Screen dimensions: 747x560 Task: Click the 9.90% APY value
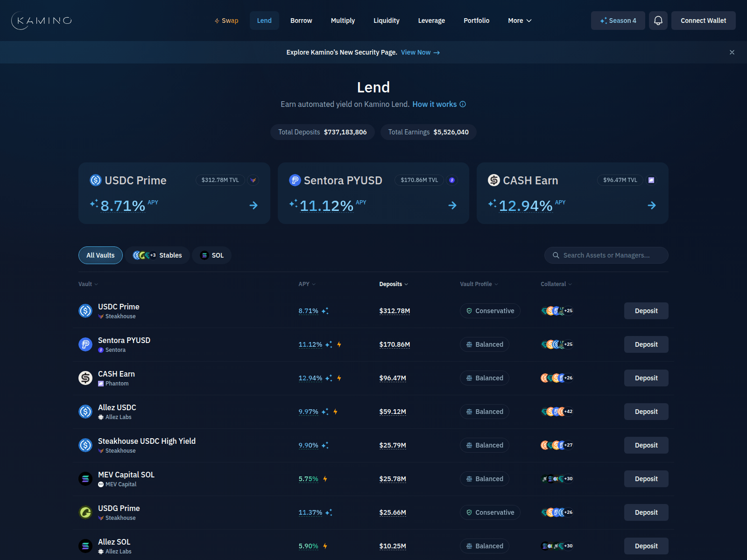309,445
